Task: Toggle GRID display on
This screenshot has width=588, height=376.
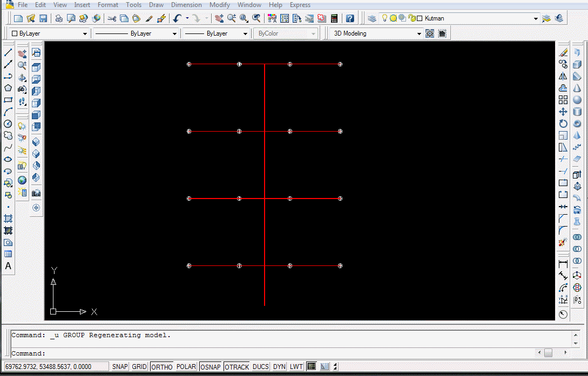Action: tap(139, 366)
